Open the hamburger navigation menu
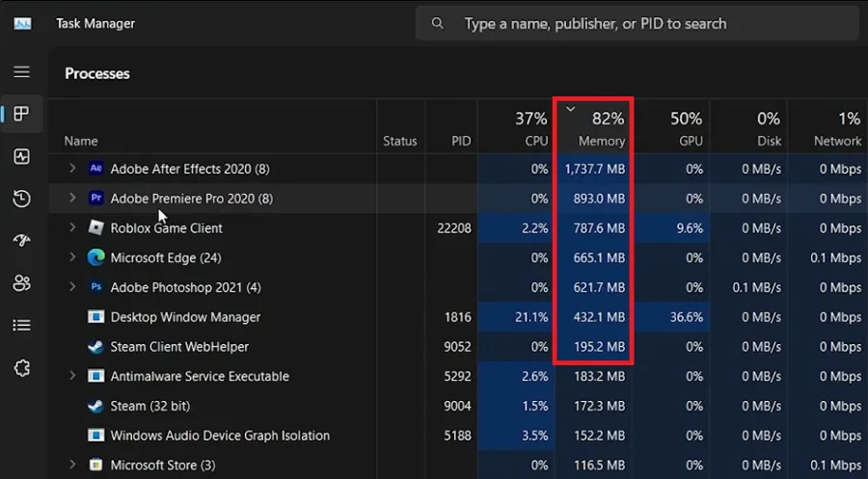868x479 pixels. pos(21,72)
